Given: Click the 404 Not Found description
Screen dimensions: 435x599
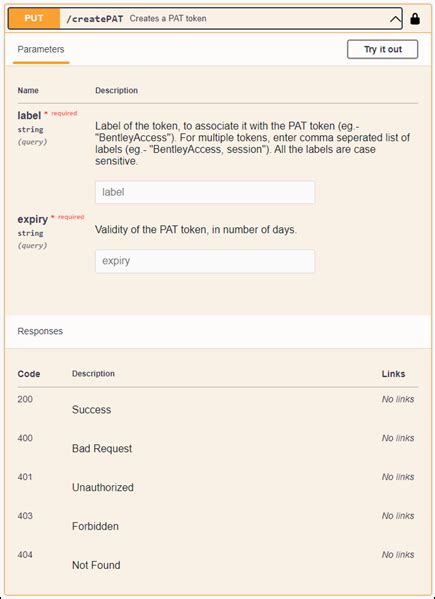Looking at the screenshot, I should click(96, 565).
